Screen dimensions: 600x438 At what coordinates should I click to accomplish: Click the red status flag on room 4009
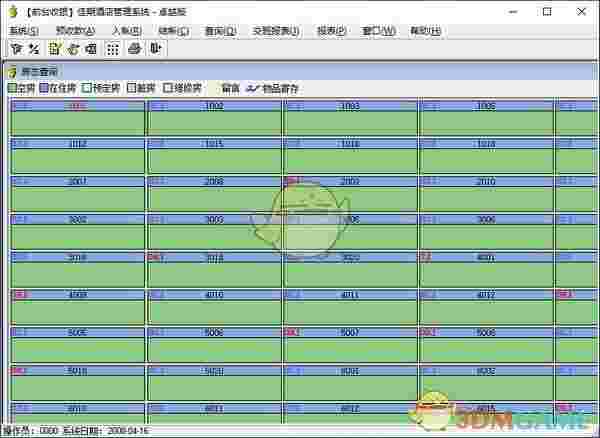click(x=21, y=295)
